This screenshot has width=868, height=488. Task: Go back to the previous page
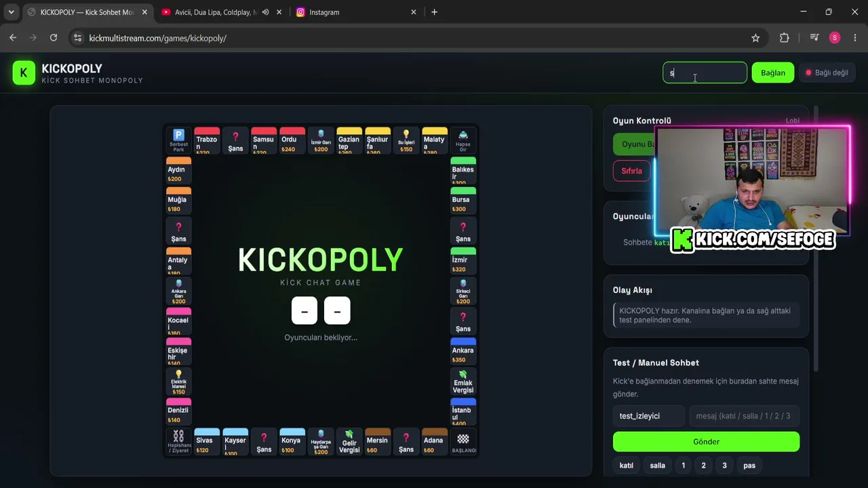13,38
